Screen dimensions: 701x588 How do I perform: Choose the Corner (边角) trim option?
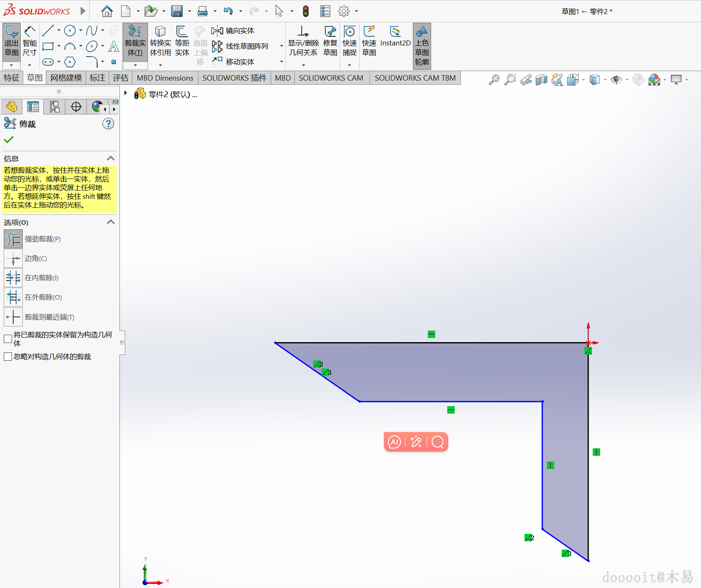point(13,259)
